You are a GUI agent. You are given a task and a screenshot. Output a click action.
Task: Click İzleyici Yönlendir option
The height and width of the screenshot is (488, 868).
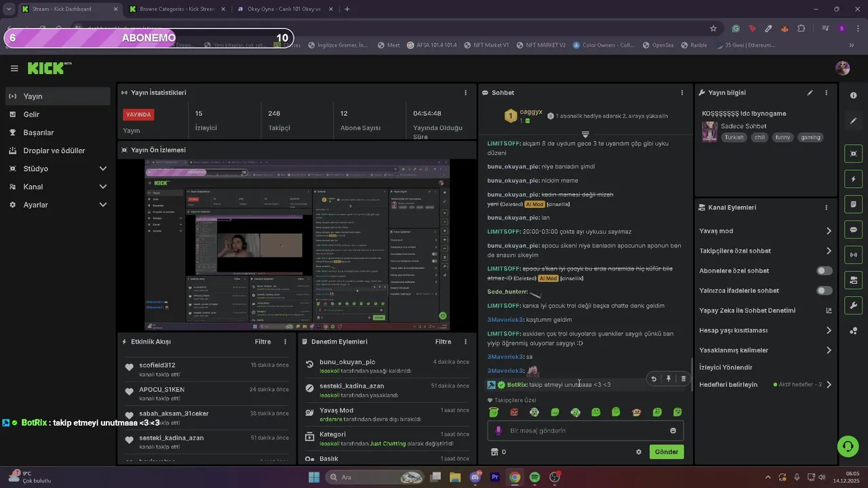[726, 367]
